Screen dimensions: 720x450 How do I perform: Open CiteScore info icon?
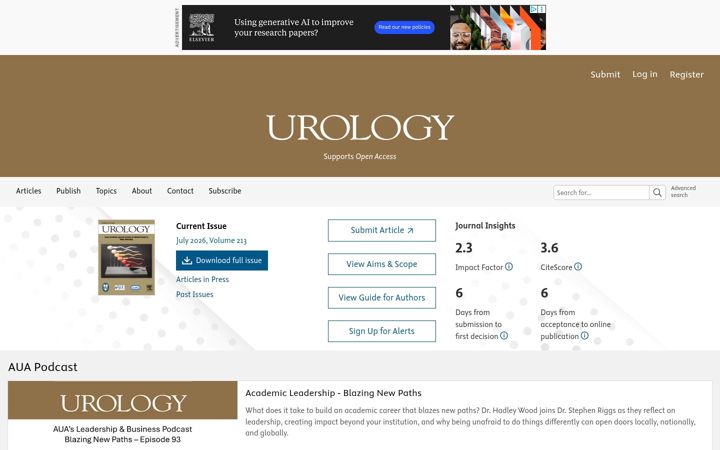tap(578, 267)
